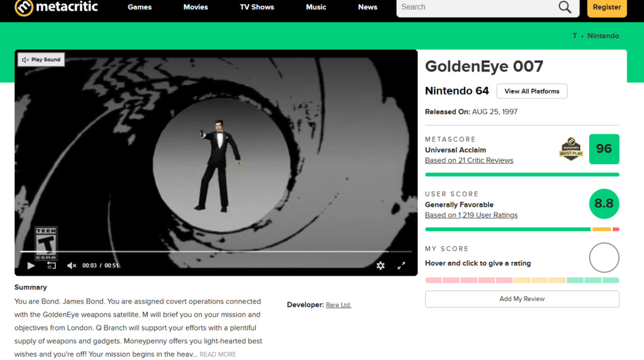
Task: Click the 8.8 user score circle
Action: 604,204
